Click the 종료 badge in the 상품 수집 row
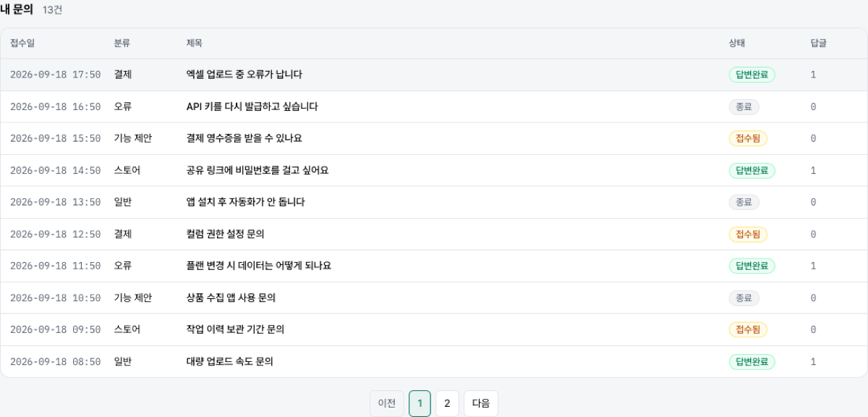 tap(744, 298)
